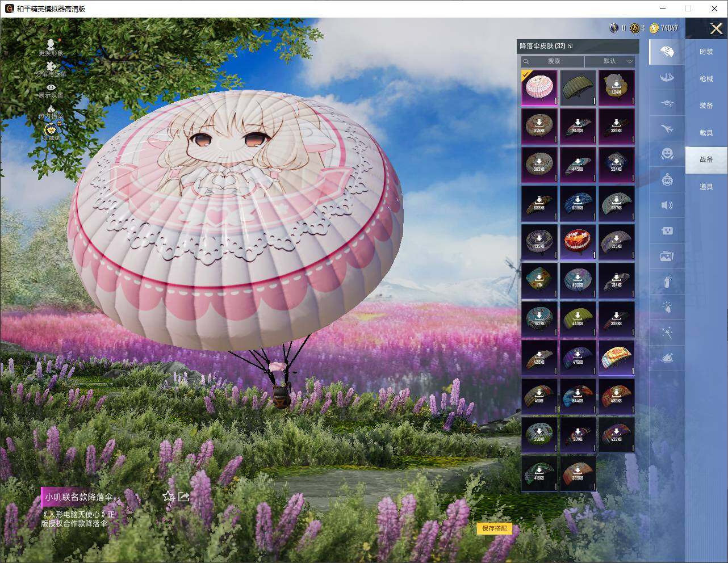Image resolution: width=728 pixels, height=563 pixels.
Task: Select the roast chicken category icon
Action: coord(667,359)
